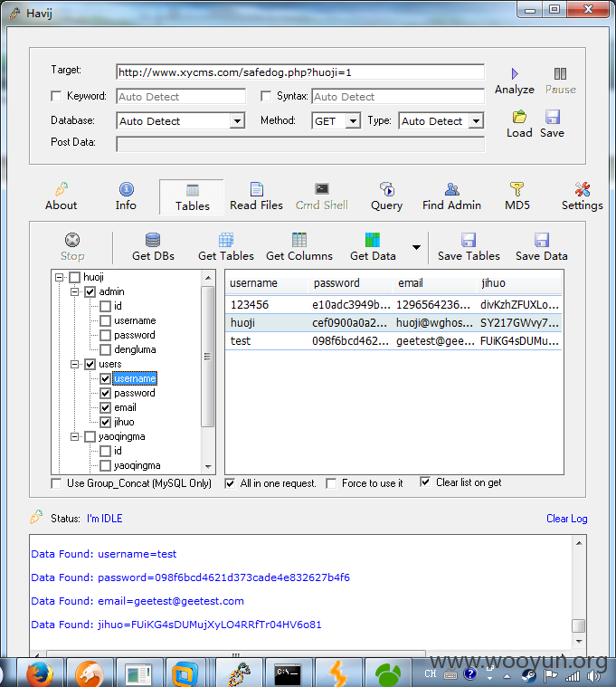The width and height of the screenshot is (616, 687).
Task: Click the Keyword Auto Detect field
Action: [x=181, y=96]
